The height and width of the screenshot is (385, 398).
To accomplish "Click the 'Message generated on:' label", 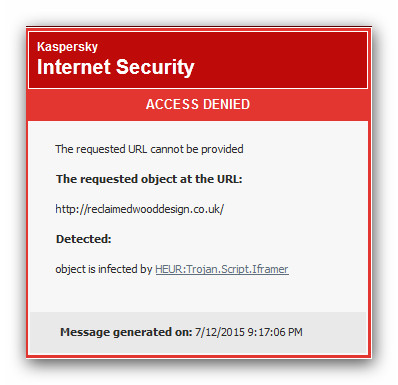I will pos(126,332).
